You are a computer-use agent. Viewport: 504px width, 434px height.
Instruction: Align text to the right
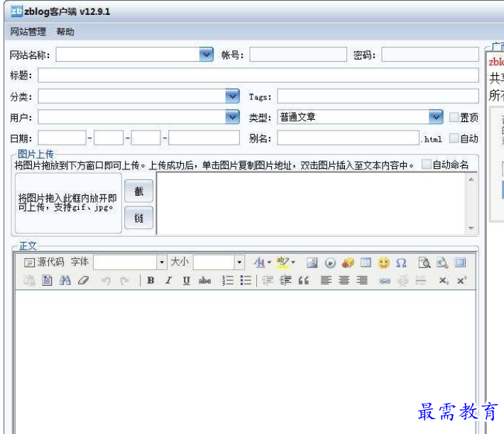click(362, 281)
